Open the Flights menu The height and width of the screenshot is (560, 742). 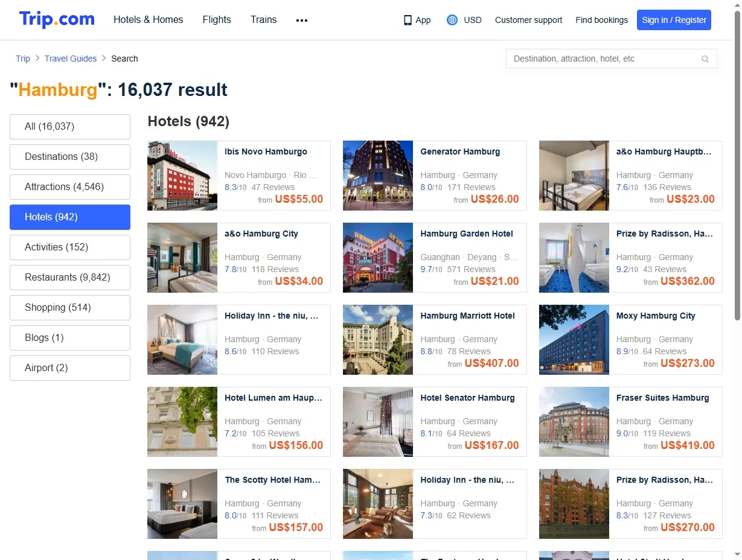tap(217, 19)
